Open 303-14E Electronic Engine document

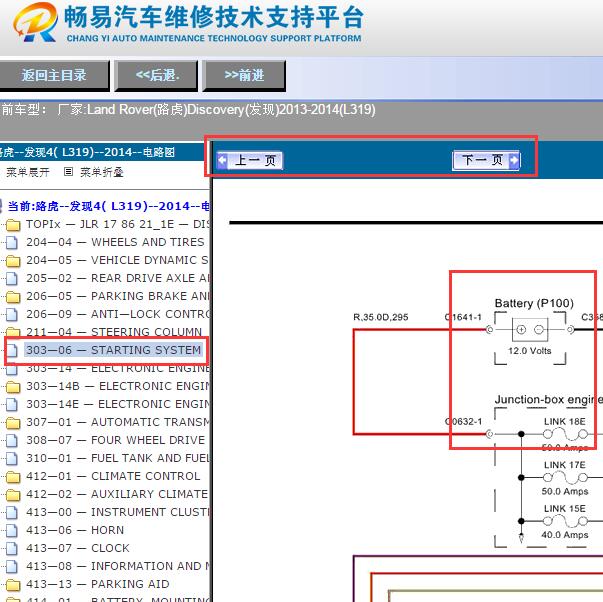tap(118, 404)
